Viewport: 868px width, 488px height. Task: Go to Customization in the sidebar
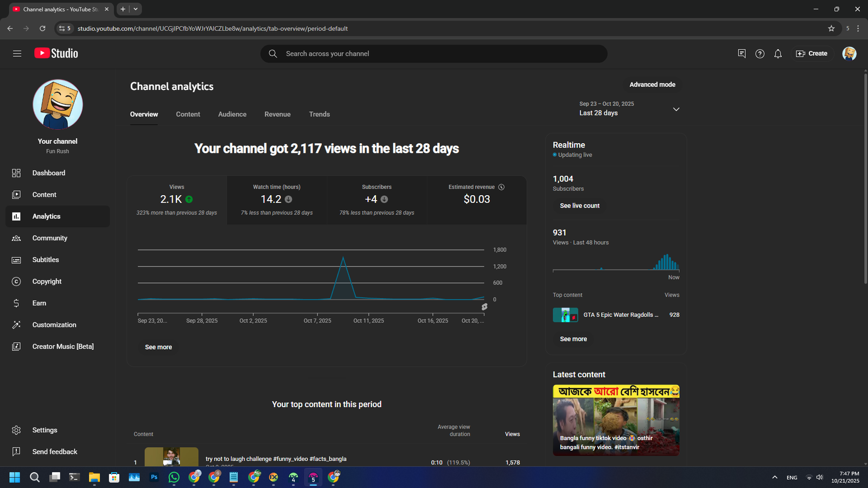pos(54,325)
